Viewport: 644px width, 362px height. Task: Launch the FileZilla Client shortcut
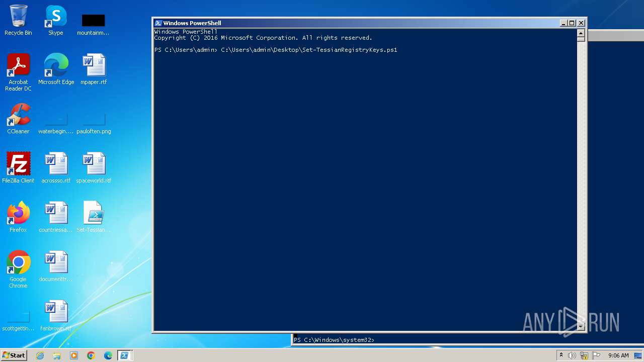[18, 168]
